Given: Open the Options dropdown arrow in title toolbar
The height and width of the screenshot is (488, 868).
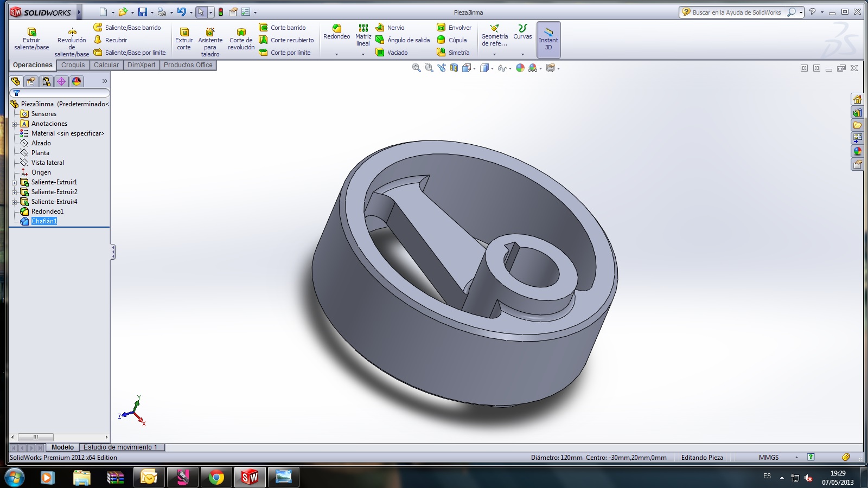Looking at the screenshot, I should pyautogui.click(x=255, y=12).
